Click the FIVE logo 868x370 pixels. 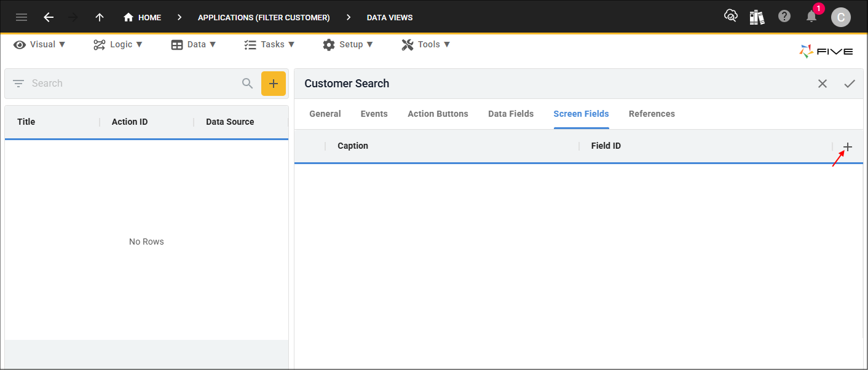[826, 52]
